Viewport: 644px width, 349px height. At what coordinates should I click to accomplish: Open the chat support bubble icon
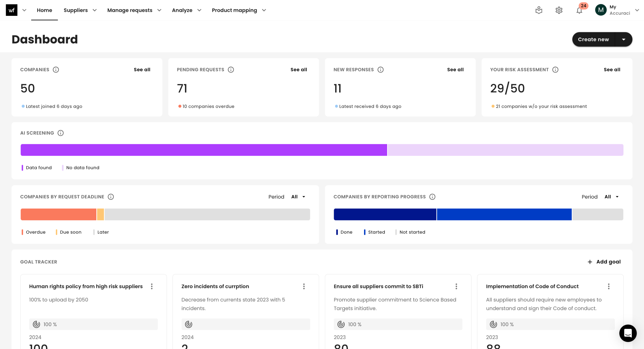628,333
